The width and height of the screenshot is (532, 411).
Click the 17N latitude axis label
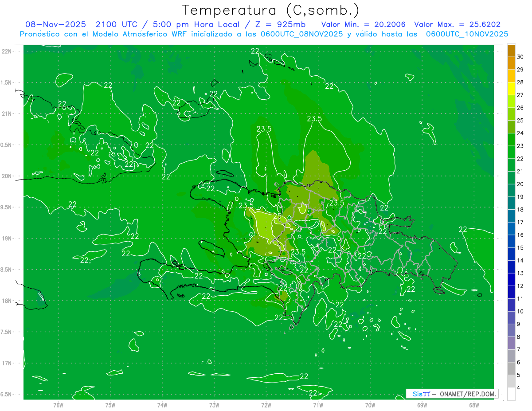coord(7,363)
